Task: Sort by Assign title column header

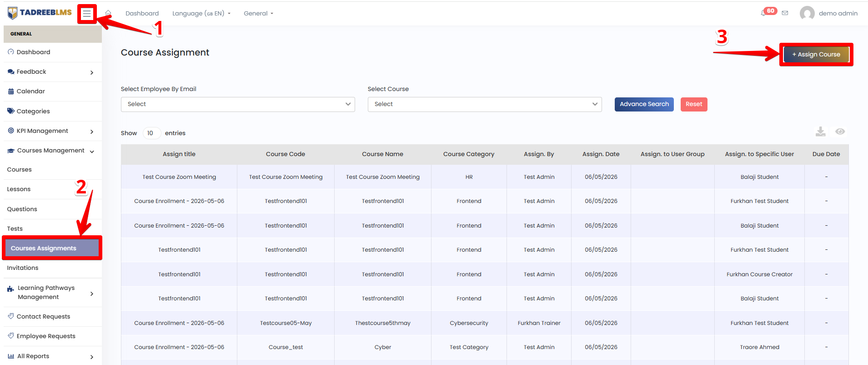Action: (x=179, y=154)
